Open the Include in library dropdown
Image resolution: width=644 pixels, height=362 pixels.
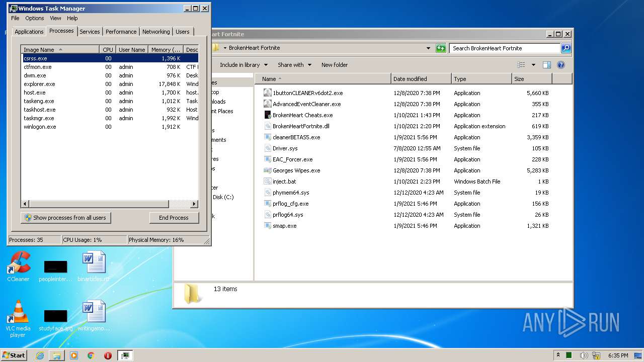[244, 65]
